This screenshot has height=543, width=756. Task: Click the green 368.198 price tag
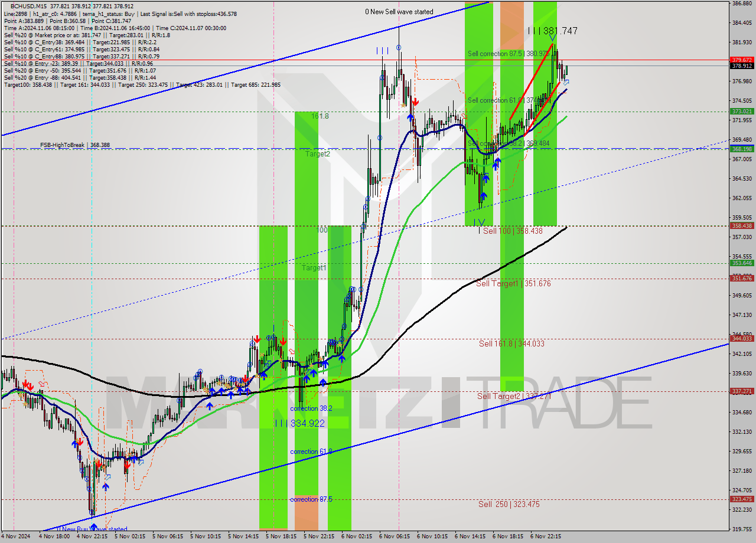coord(742,149)
